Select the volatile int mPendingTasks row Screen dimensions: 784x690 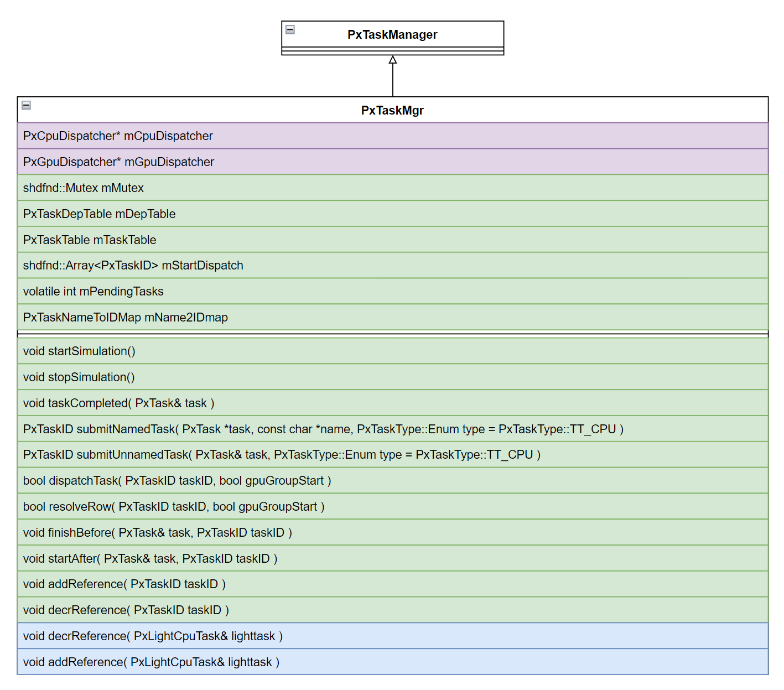coord(94,292)
